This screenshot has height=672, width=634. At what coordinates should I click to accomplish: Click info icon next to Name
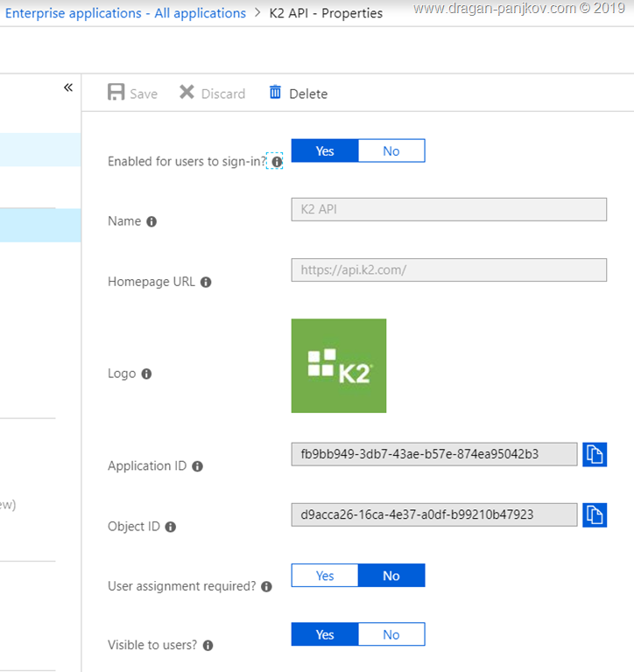151,221
